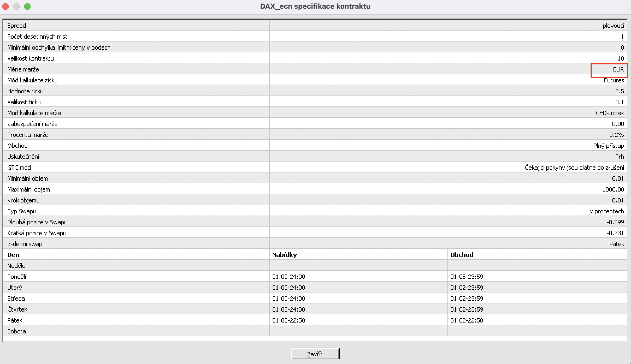Click the Uskutečnění label

(x=23, y=157)
